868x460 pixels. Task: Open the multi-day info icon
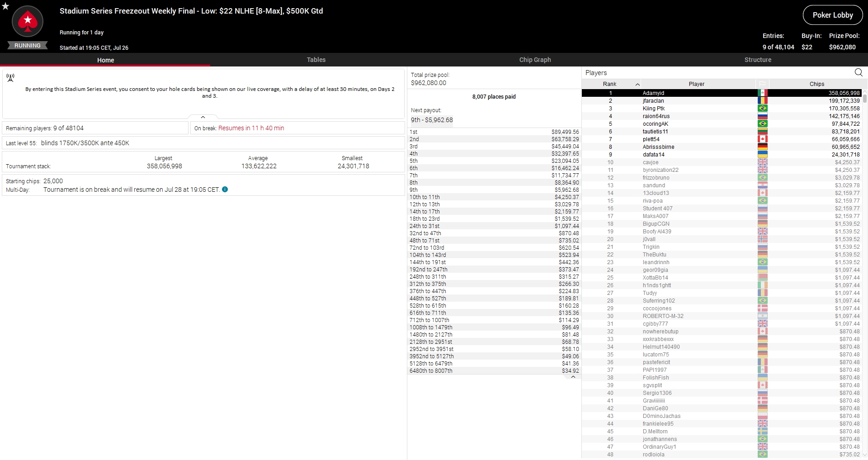225,190
